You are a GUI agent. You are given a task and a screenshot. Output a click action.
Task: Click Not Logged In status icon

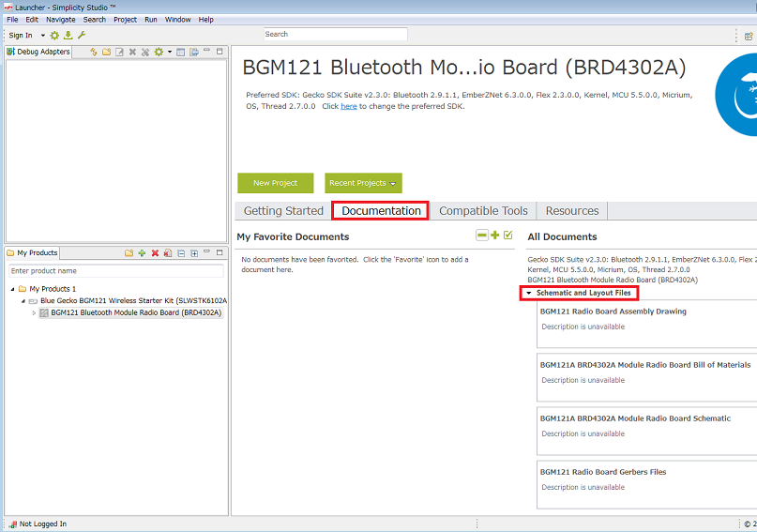click(x=13, y=524)
